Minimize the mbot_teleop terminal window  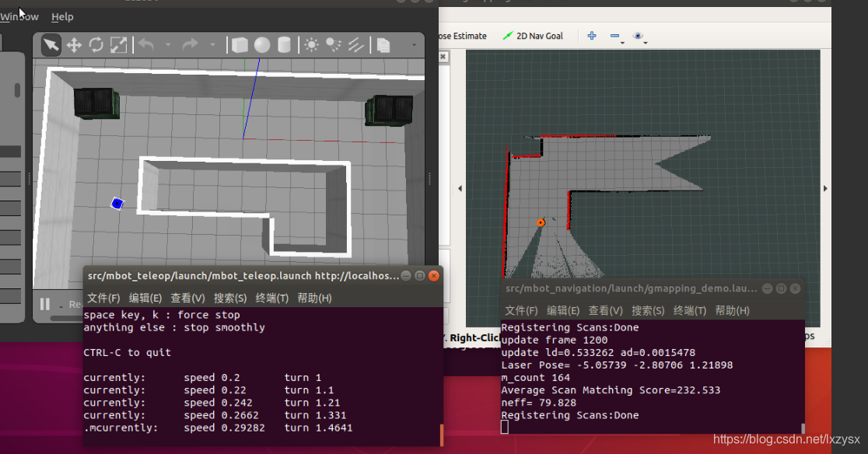(x=406, y=275)
